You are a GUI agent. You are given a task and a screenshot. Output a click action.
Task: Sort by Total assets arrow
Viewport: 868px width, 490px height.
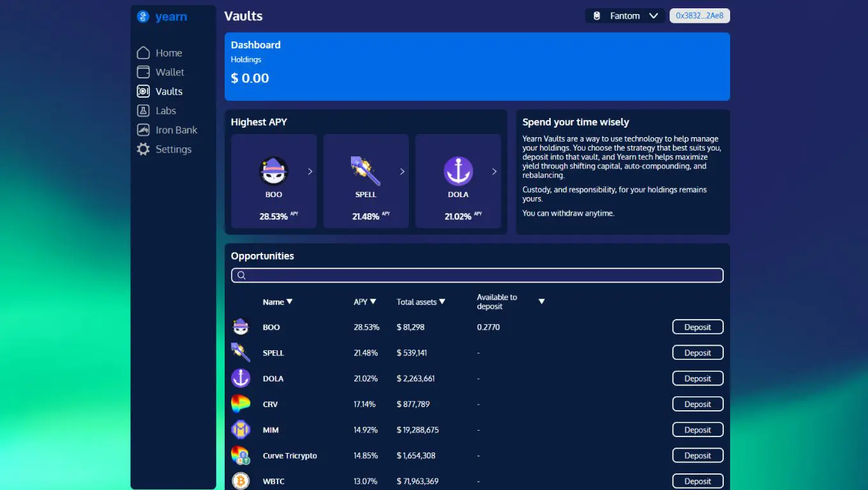coord(442,302)
